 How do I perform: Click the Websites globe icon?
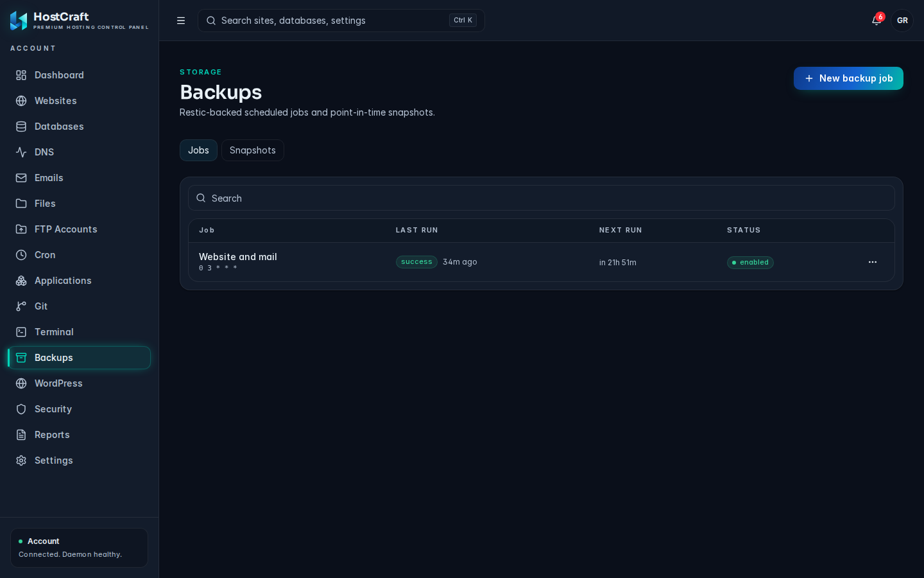pos(21,101)
